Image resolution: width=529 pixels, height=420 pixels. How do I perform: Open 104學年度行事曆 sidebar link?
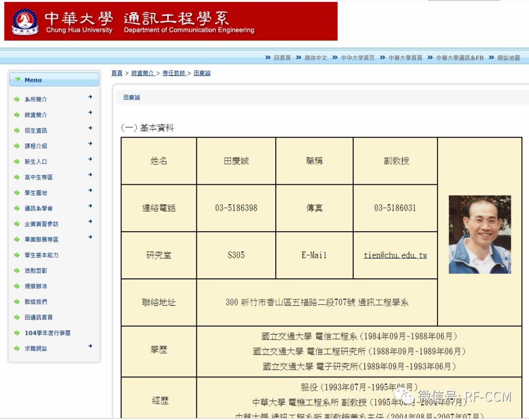point(48,333)
